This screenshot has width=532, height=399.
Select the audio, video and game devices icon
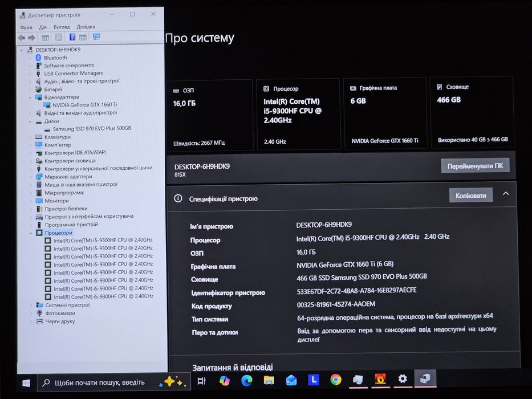click(38, 82)
